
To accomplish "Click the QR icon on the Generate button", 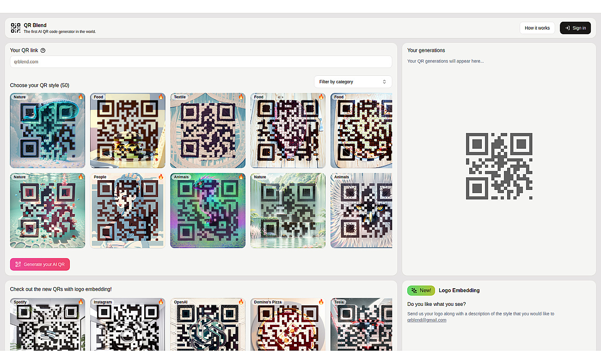I will 18,264.
